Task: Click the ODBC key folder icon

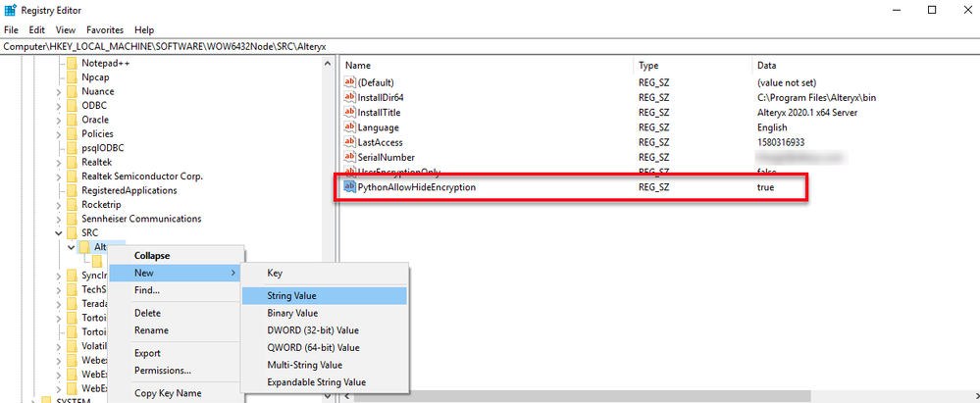Action: tap(72, 106)
